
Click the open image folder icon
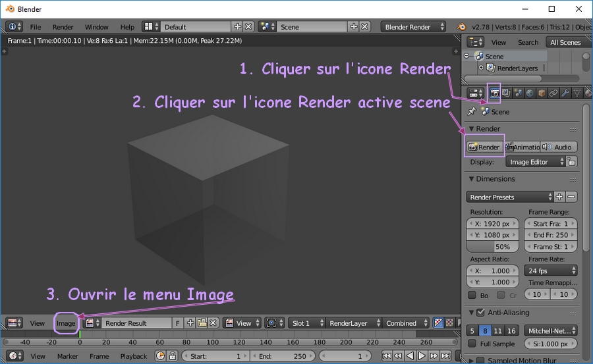(x=202, y=323)
